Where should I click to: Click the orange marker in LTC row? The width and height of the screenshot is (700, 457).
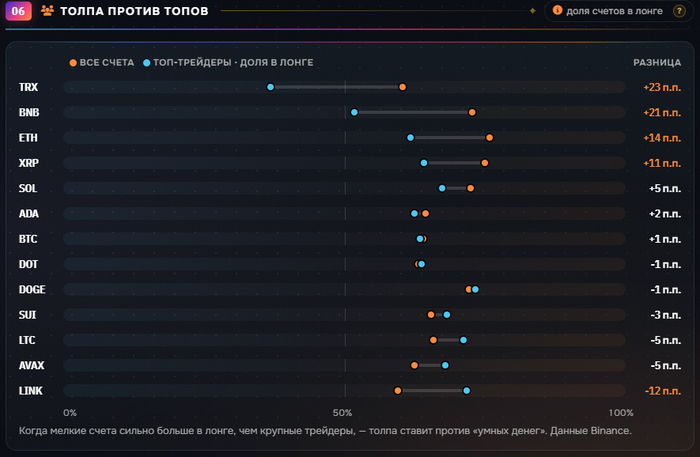tap(433, 340)
